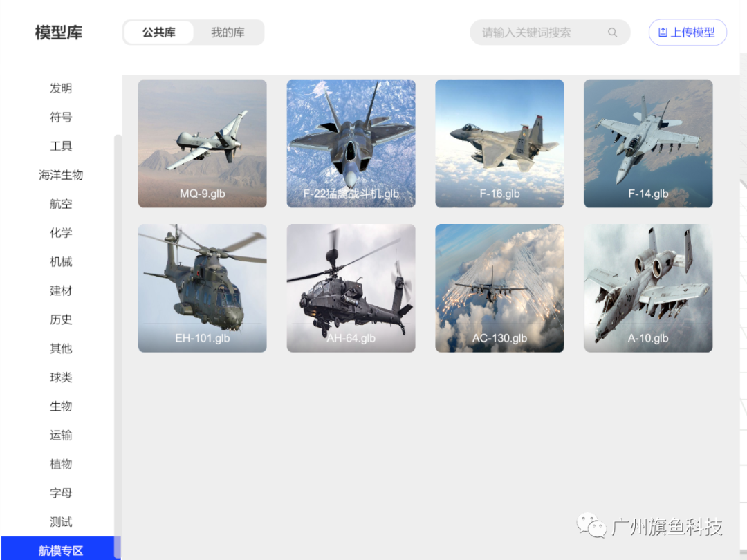This screenshot has width=747, height=560.
Task: Choose the F-14.glb model thumbnail
Action: click(647, 143)
